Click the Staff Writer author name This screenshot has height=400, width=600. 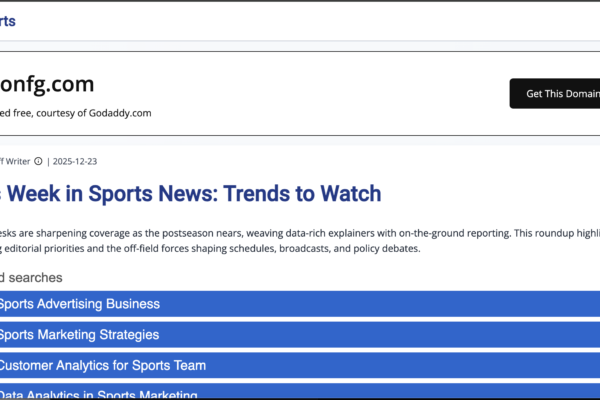pyautogui.click(x=15, y=161)
